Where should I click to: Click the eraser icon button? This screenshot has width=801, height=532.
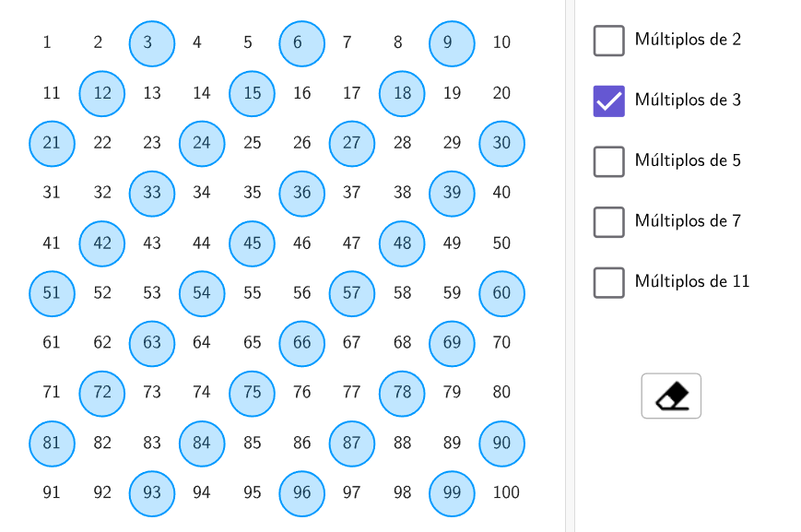click(x=671, y=396)
